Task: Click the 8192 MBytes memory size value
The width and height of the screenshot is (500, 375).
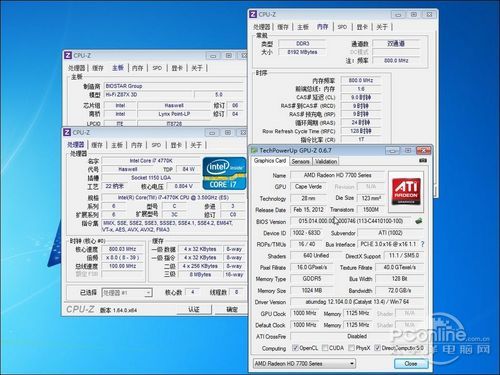Action: [302, 52]
